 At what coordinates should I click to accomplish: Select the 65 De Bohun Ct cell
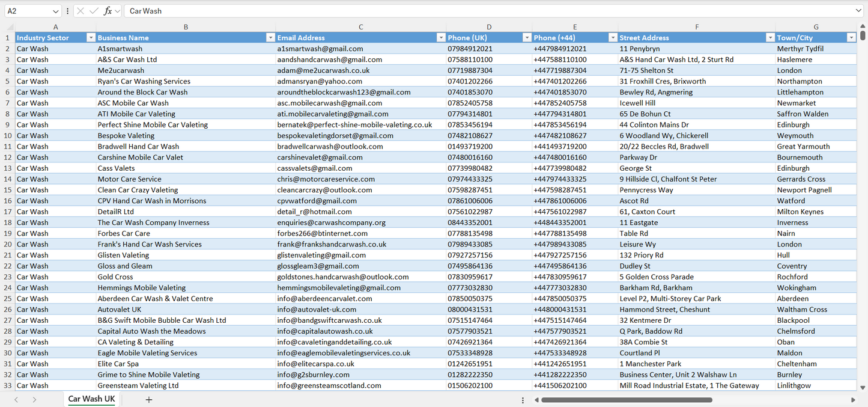[697, 114]
